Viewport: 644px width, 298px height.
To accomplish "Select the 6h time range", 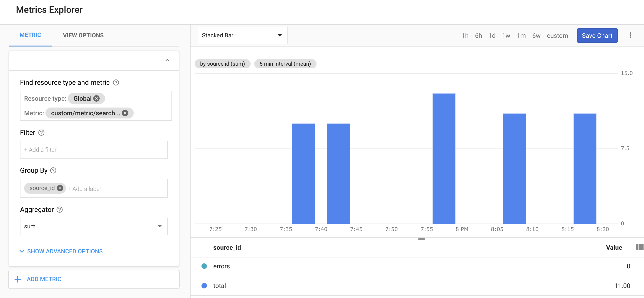I will click(478, 36).
